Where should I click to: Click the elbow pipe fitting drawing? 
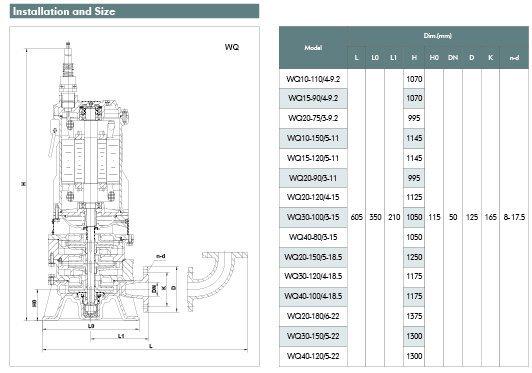pyautogui.click(x=217, y=280)
